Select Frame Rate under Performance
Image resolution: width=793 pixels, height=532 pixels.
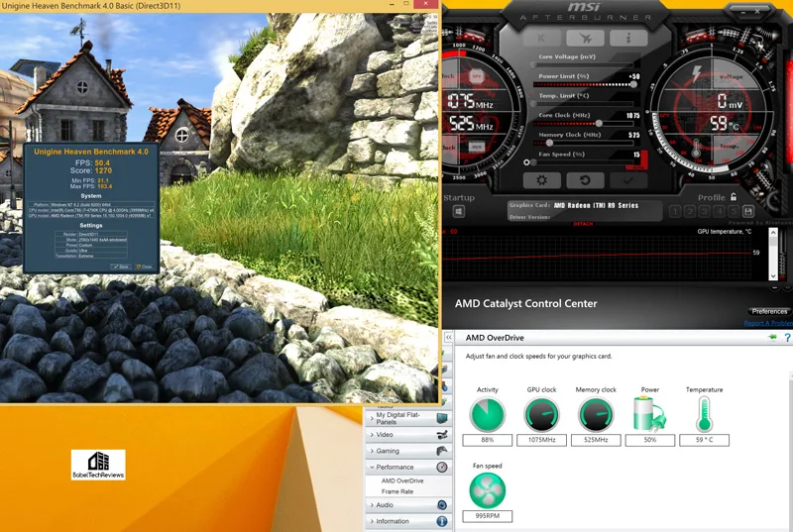(x=396, y=491)
